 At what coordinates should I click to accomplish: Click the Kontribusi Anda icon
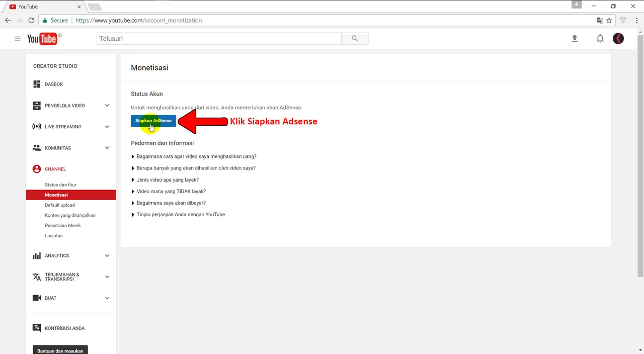click(37, 328)
